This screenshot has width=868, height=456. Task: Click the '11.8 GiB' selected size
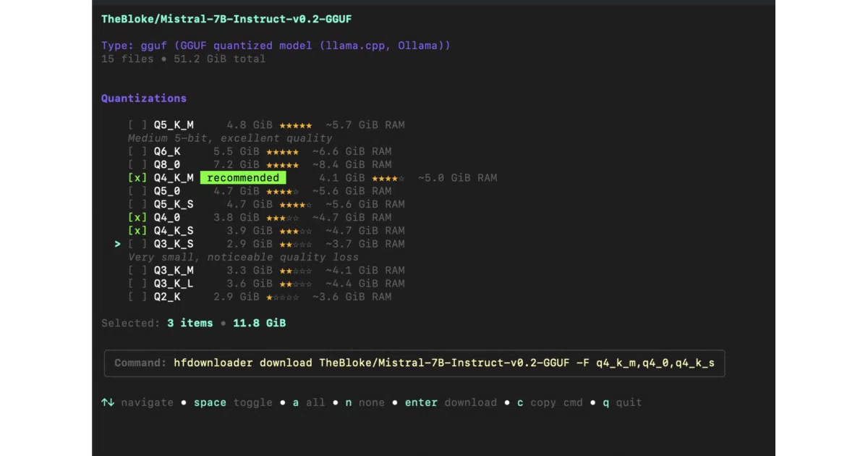(259, 323)
